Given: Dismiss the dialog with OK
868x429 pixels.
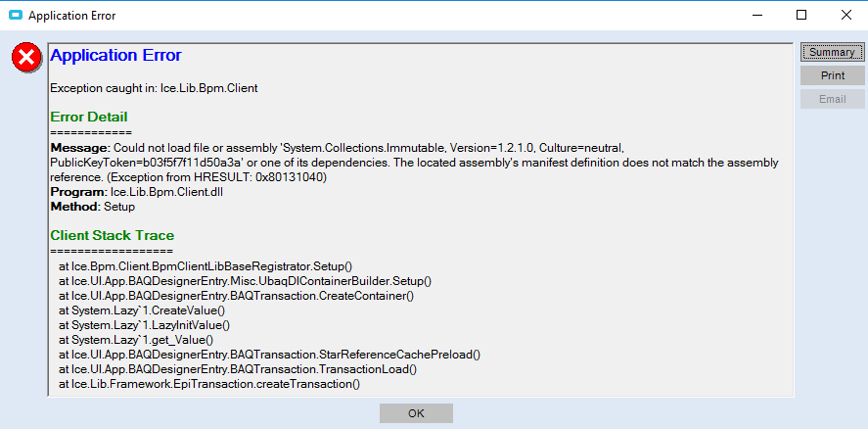Looking at the screenshot, I should pos(416,413).
